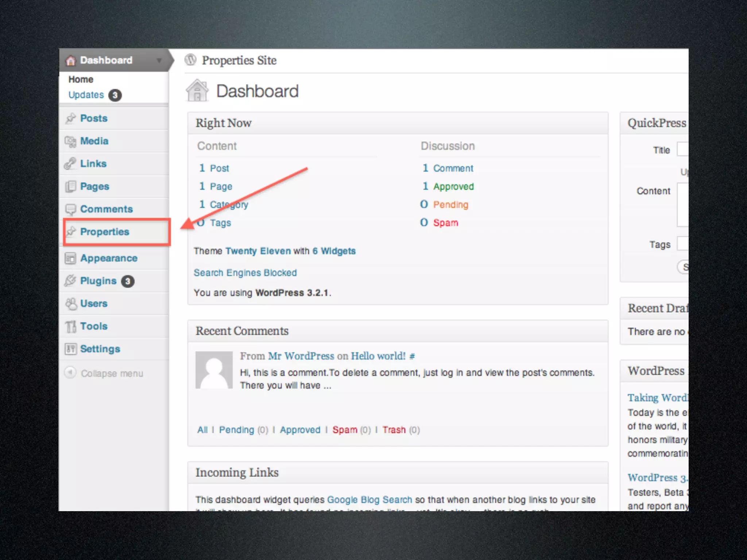Viewport: 747px width, 560px height.
Task: Open the Search Engines Blocked link
Action: click(x=245, y=273)
